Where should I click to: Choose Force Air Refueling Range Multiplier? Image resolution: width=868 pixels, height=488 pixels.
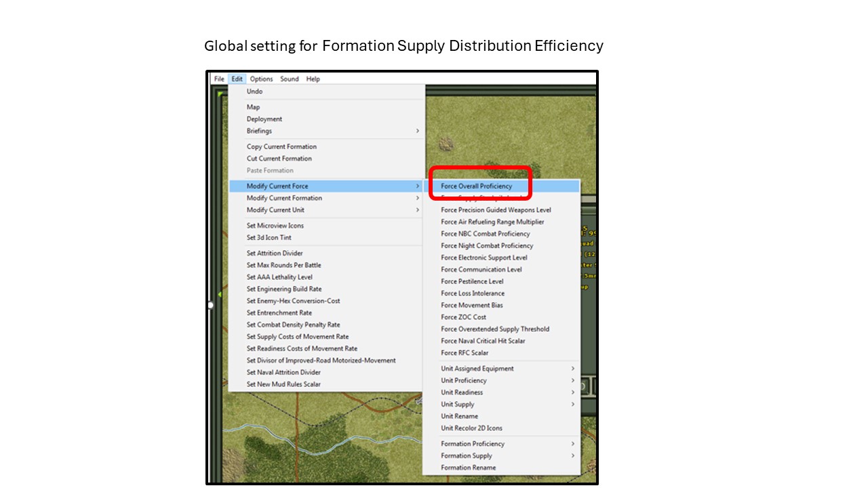coord(502,222)
